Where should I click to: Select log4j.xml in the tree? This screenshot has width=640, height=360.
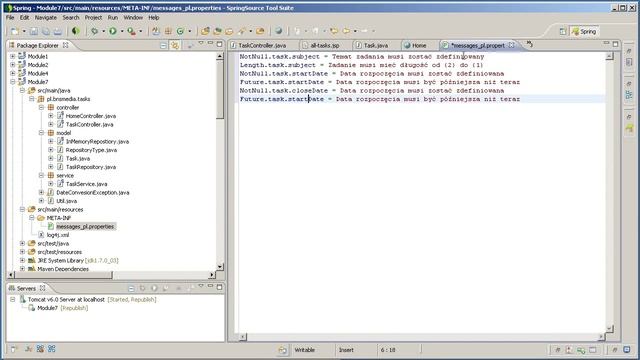[58, 235]
